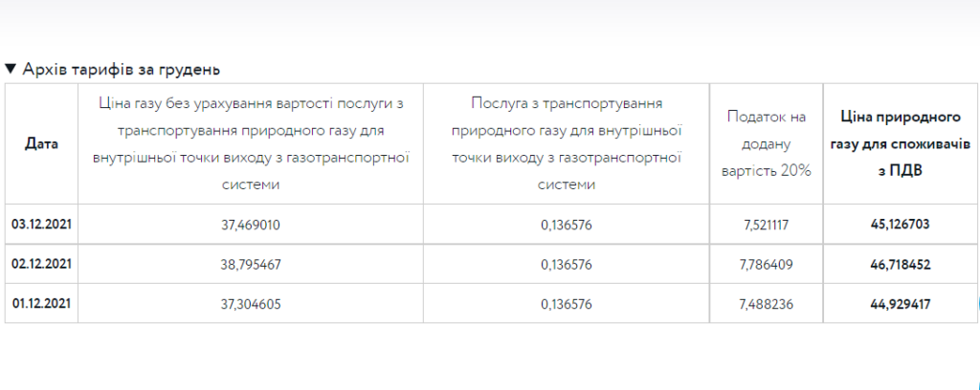Select the 01.12.2021 date cell

pyautogui.click(x=41, y=304)
